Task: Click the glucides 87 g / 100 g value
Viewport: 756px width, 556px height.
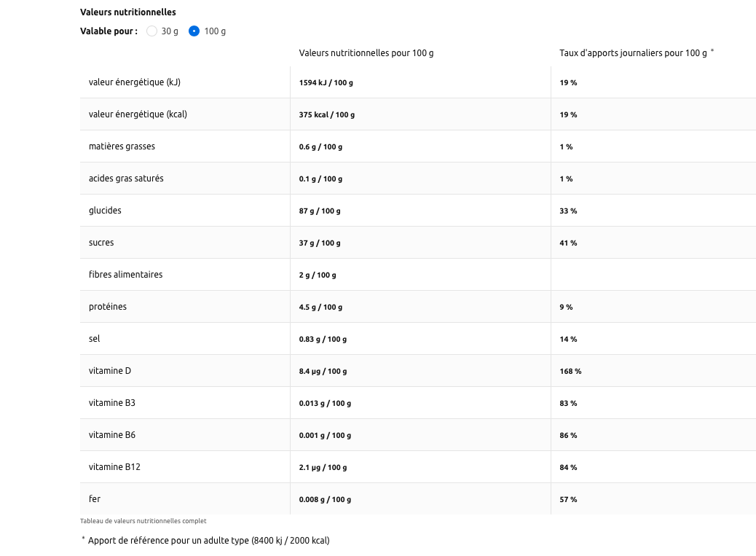Action: point(319,211)
